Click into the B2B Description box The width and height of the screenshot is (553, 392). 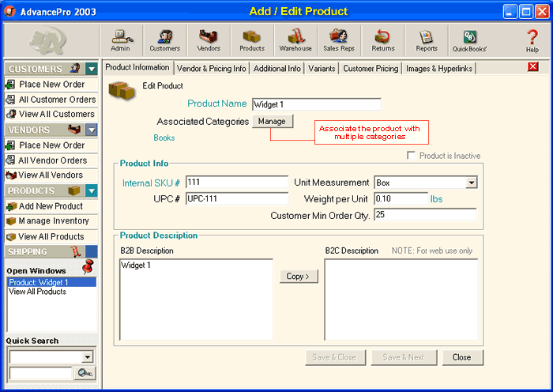(197, 300)
